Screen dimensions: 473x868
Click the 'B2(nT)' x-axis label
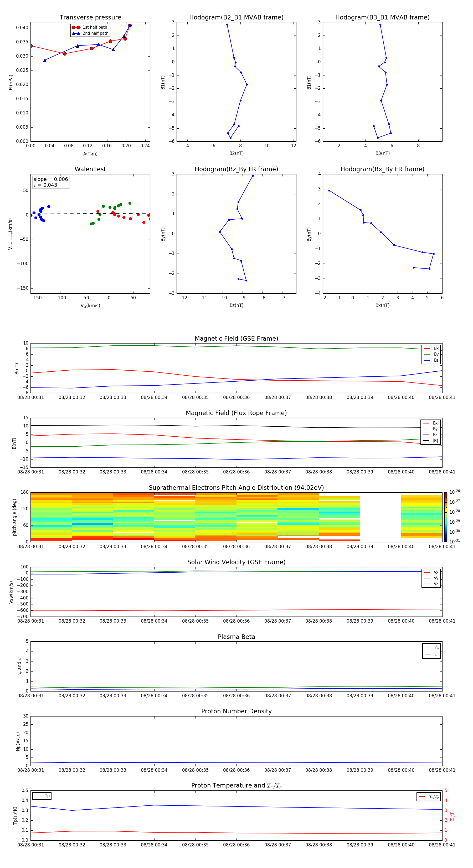(x=236, y=153)
